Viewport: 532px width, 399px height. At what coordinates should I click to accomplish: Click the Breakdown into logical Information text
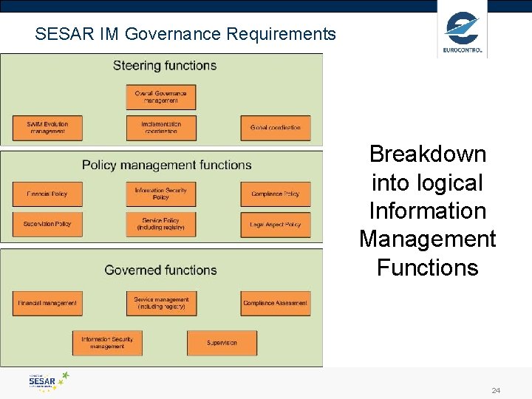click(428, 211)
